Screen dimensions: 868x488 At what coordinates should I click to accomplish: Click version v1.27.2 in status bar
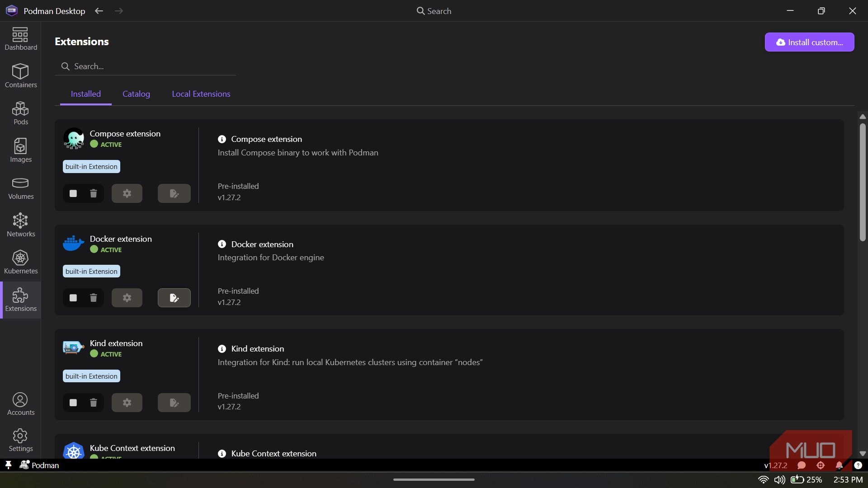coord(775,465)
